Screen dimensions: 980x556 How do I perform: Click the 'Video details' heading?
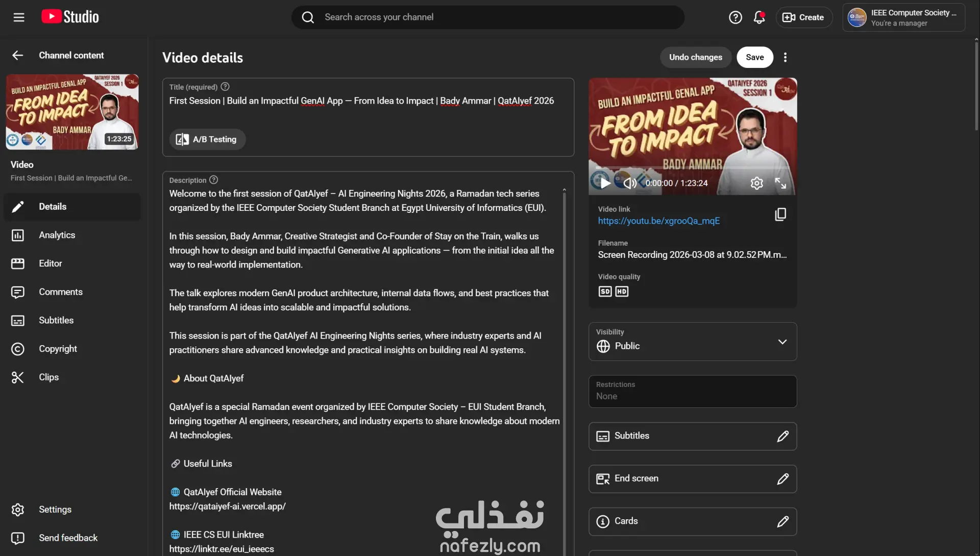coord(203,58)
